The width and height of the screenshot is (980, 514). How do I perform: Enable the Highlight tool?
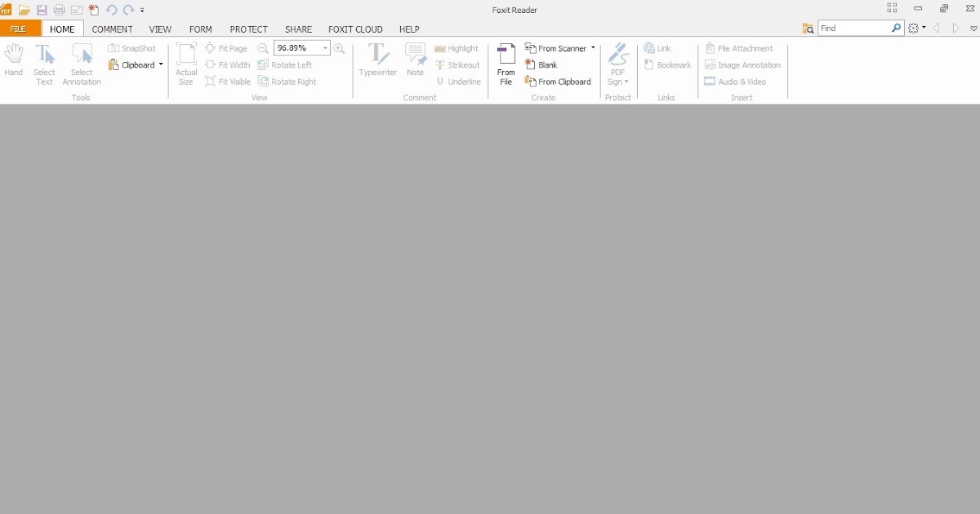pos(457,48)
